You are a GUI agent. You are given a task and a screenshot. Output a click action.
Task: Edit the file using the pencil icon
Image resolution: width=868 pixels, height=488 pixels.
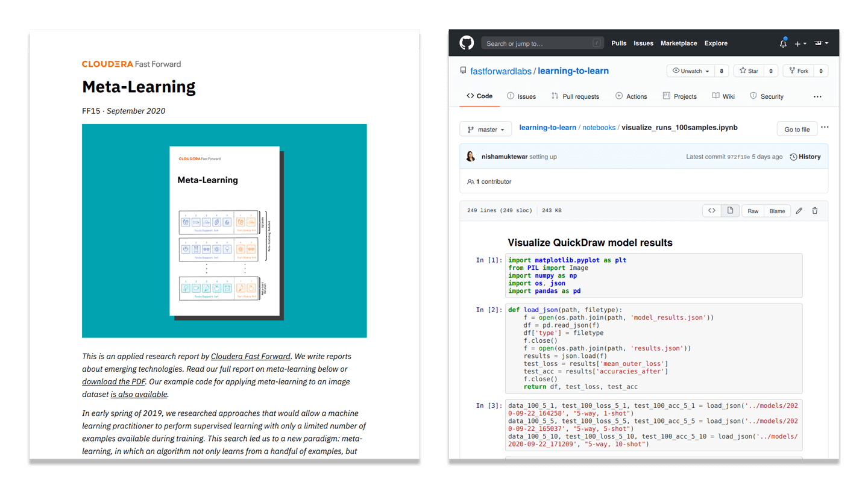(x=799, y=211)
